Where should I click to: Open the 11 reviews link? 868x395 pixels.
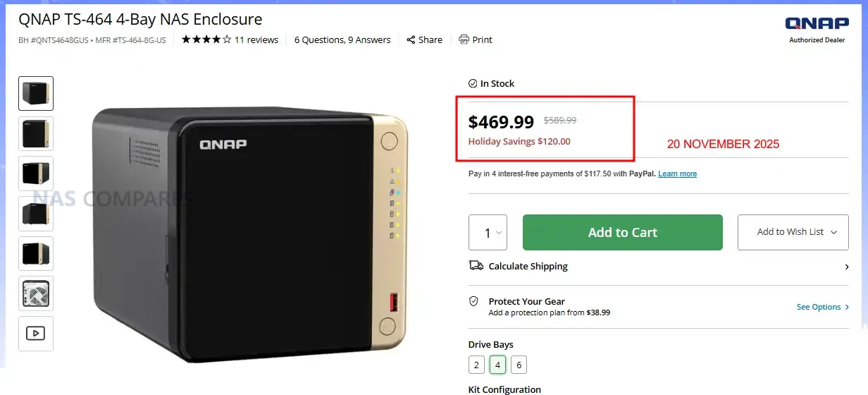[x=256, y=39]
